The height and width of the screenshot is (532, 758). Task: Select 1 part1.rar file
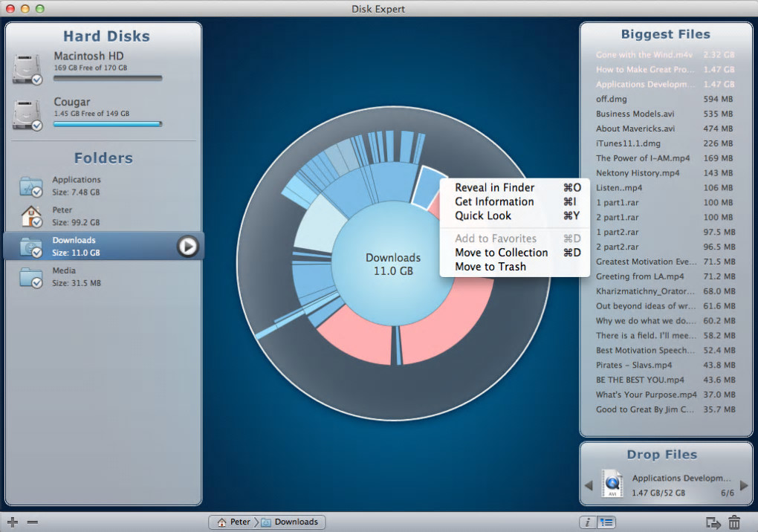(x=665, y=202)
